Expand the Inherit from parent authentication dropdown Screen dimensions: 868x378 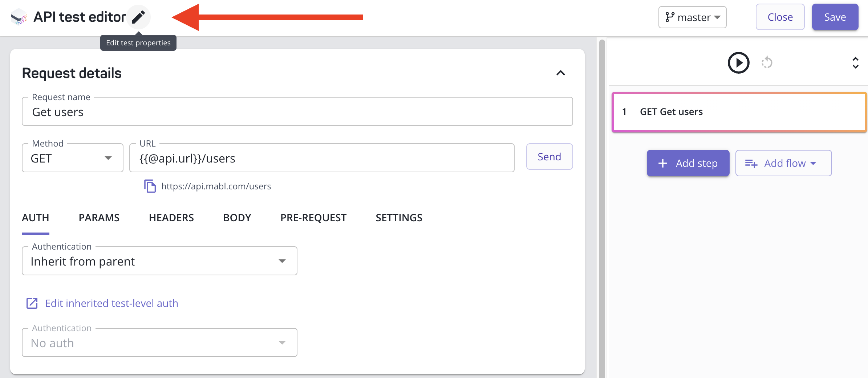coord(159,261)
